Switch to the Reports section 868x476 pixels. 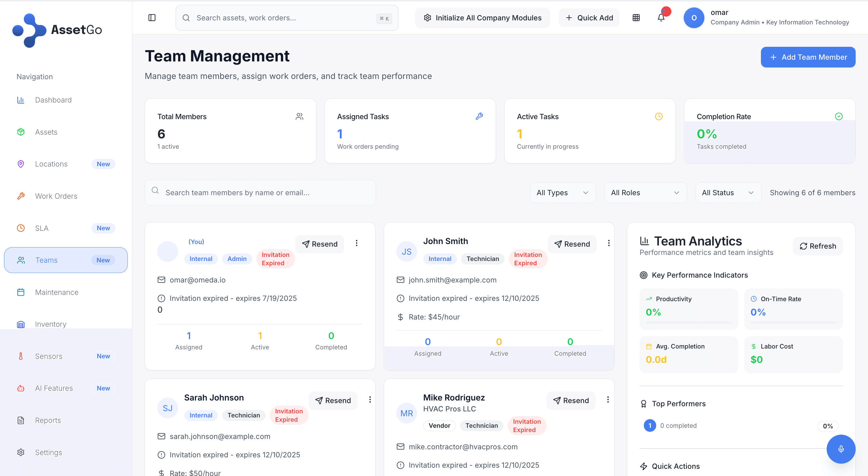click(x=48, y=420)
